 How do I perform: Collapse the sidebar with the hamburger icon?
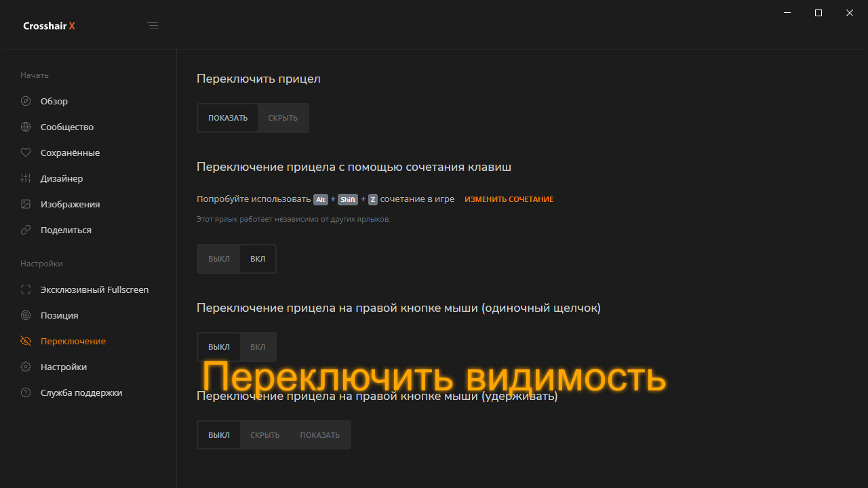[153, 26]
